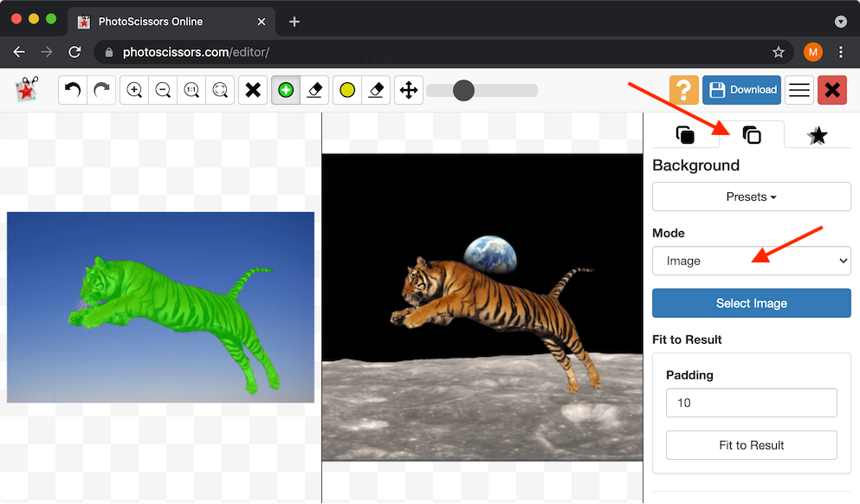
Task: Open the star effects tab
Action: click(x=817, y=135)
